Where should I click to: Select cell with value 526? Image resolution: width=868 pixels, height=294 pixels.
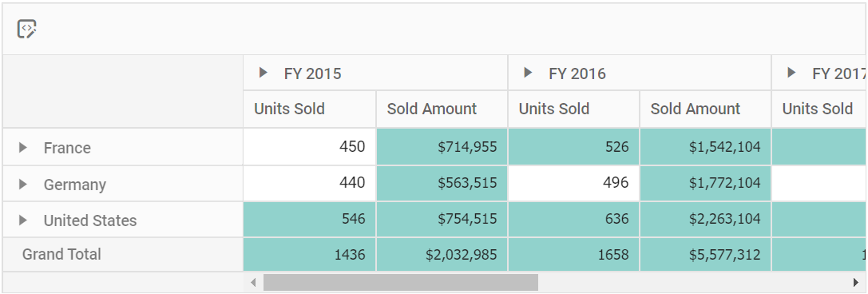573,147
